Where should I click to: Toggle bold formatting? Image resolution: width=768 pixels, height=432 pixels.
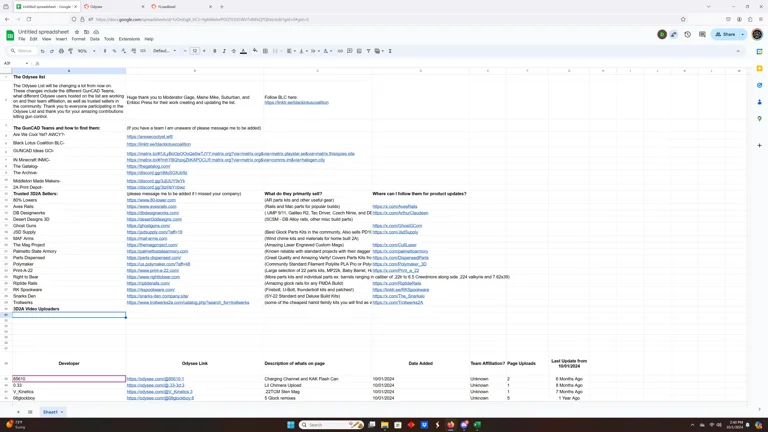pyautogui.click(x=214, y=51)
